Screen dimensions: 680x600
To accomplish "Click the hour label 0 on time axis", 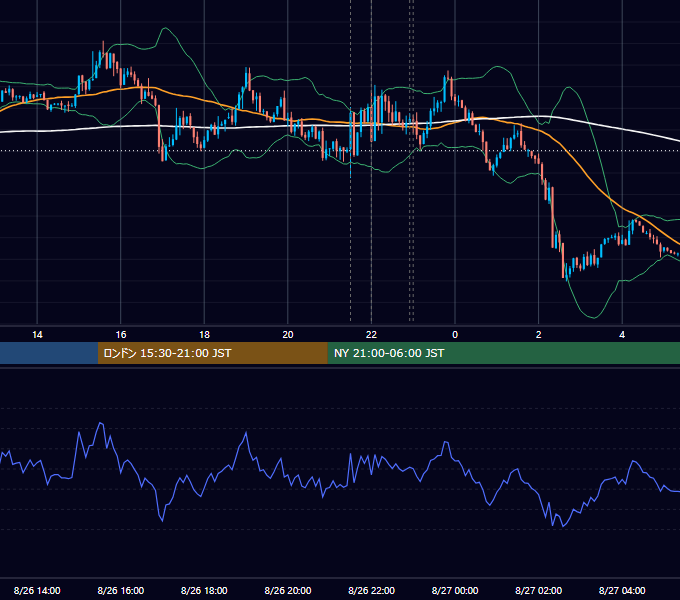I will (455, 335).
